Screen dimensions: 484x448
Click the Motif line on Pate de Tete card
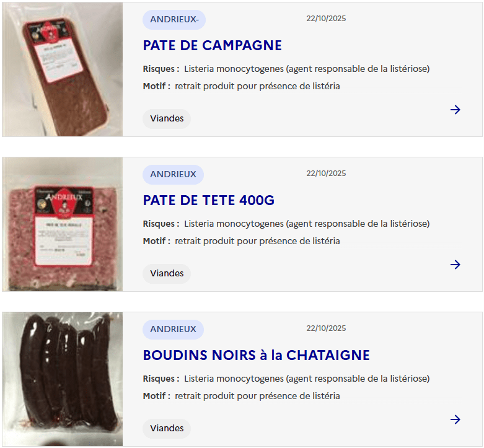241,241
